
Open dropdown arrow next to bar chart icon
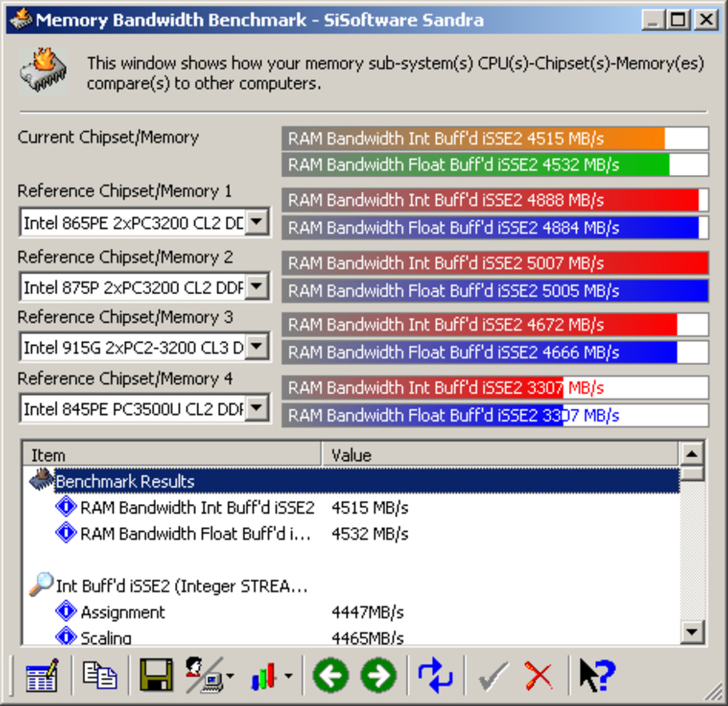(x=288, y=676)
